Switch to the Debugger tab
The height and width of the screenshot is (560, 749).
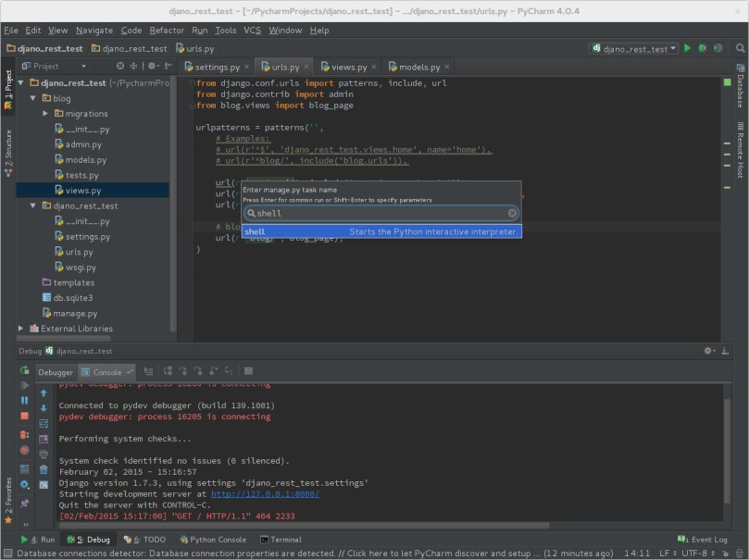click(56, 372)
